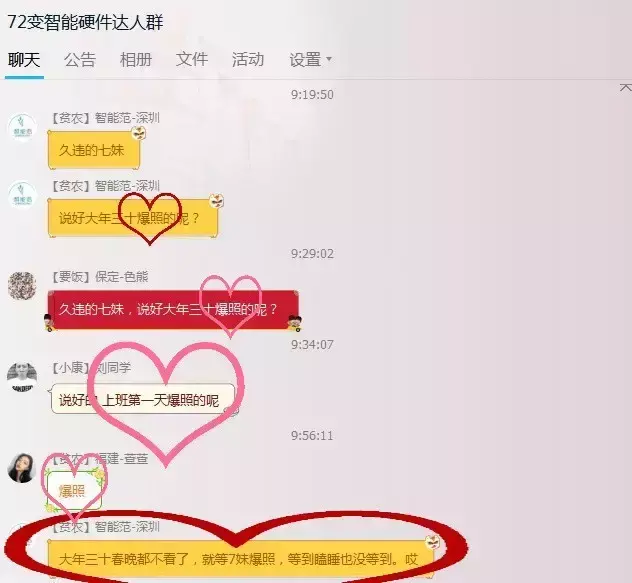Screen dimensions: 632x583
Task: Click the 久违的七妹 yellow message bubble
Action: (x=94, y=150)
